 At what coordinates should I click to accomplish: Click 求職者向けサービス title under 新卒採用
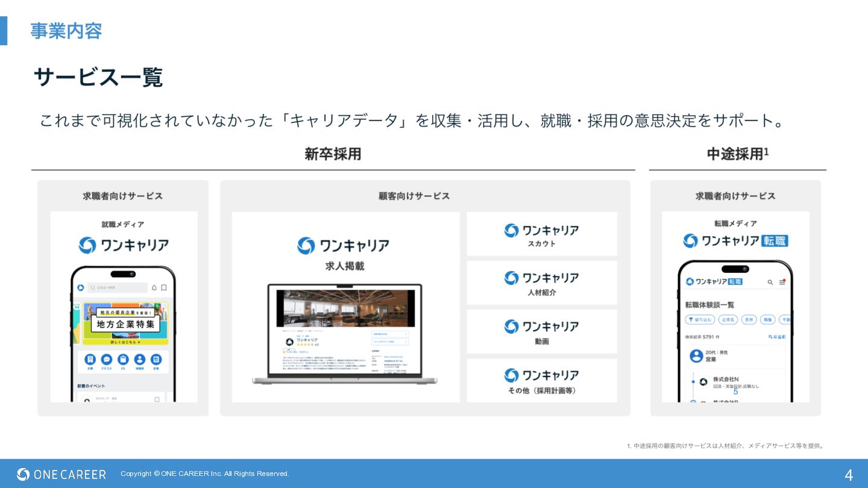[123, 196]
